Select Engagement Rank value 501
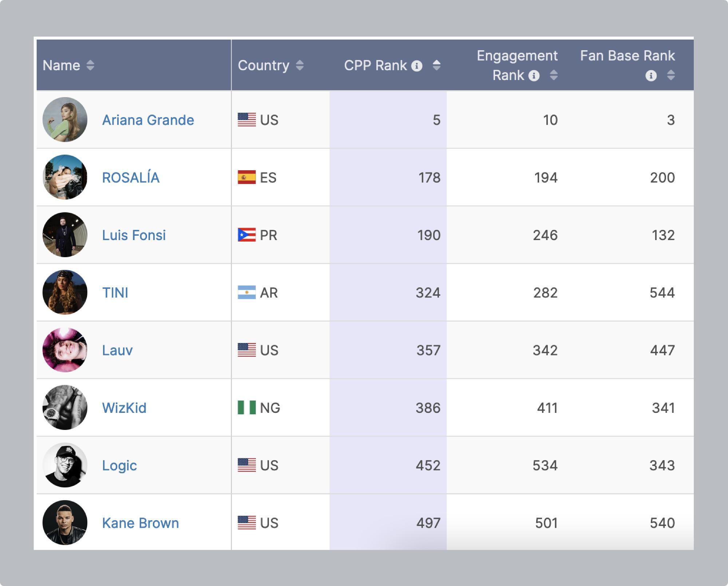 [546, 523]
